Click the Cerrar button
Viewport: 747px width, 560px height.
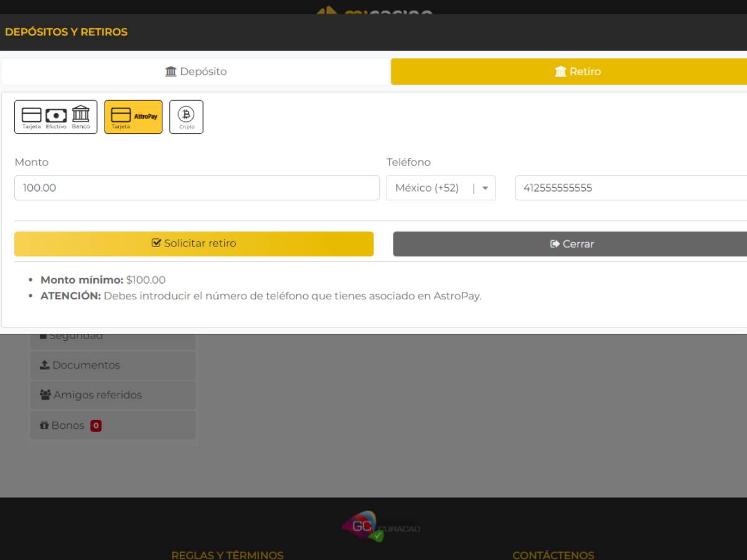(570, 244)
